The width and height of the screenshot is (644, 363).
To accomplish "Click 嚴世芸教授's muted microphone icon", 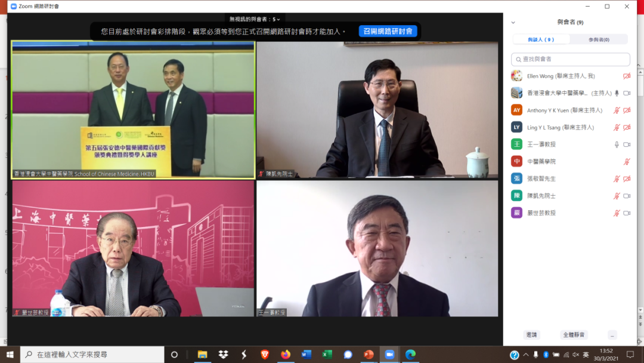I will (x=617, y=213).
